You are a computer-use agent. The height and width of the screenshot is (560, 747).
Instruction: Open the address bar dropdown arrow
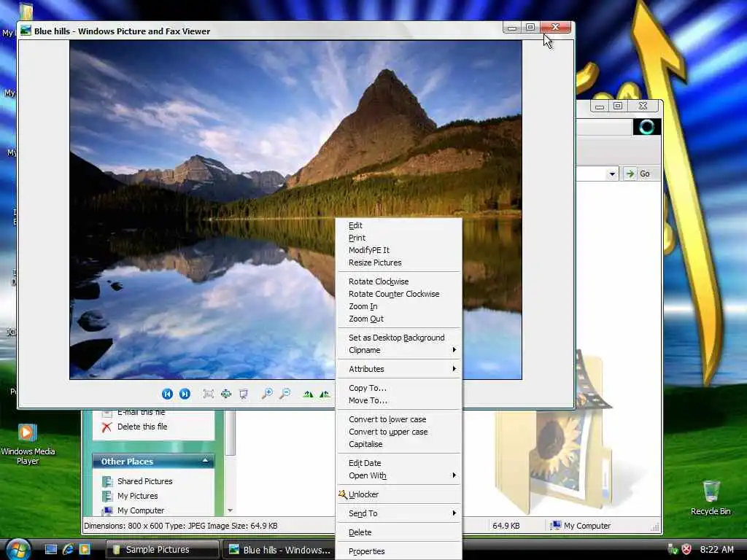(x=612, y=174)
